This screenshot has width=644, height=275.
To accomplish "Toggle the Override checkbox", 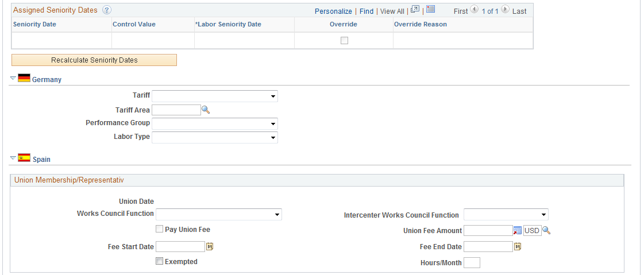I will [x=344, y=41].
